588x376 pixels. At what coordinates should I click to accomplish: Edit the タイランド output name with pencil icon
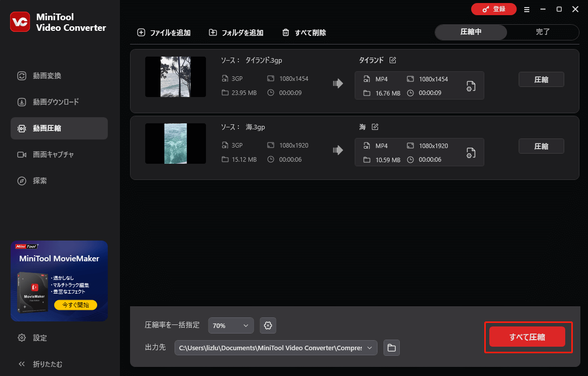[393, 60]
